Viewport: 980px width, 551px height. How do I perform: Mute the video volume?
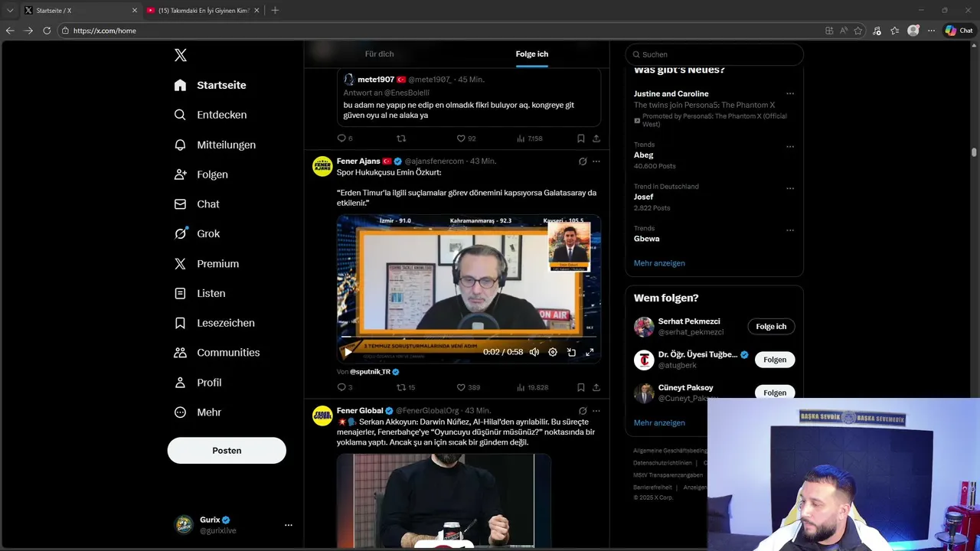click(x=534, y=352)
